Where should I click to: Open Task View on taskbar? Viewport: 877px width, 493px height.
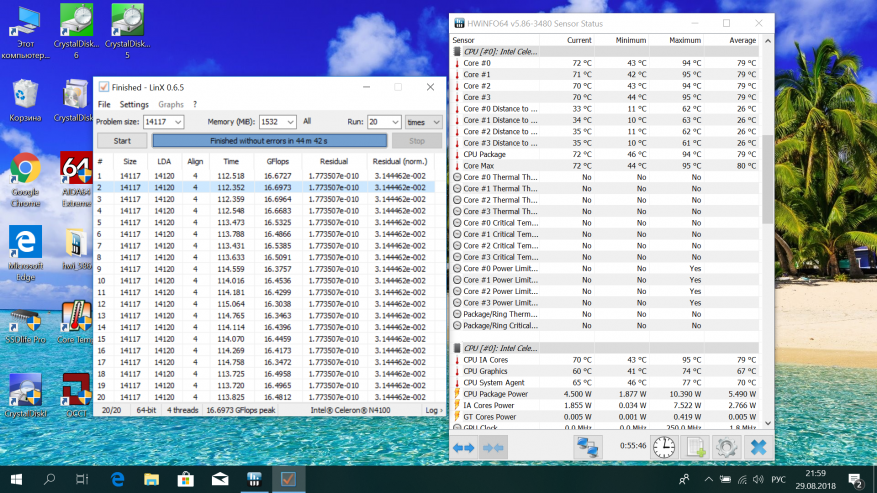pos(82,480)
